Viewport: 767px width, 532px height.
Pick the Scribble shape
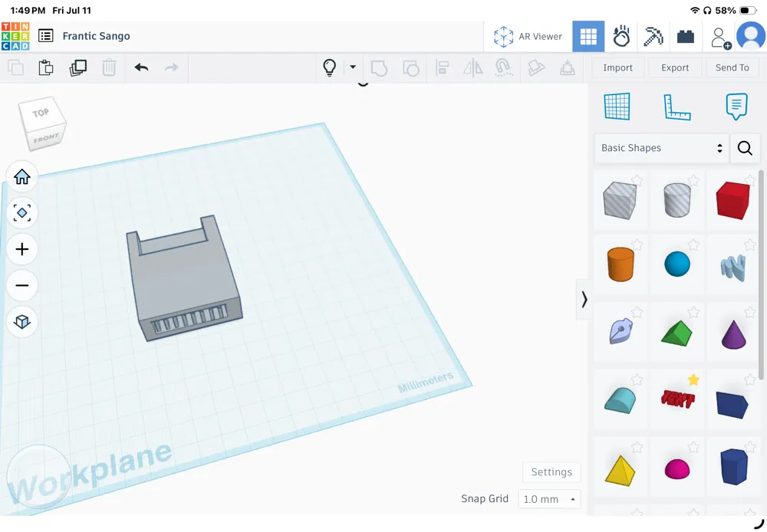coord(733,268)
